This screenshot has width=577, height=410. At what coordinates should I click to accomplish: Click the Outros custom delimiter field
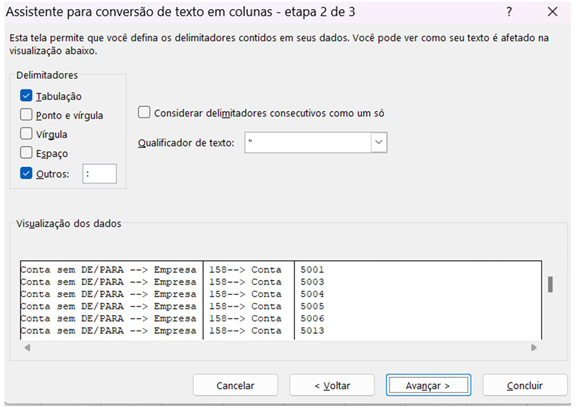tap(100, 174)
